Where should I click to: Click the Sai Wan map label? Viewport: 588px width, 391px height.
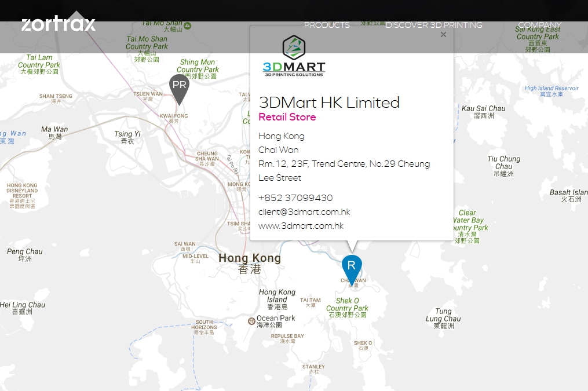185,246
